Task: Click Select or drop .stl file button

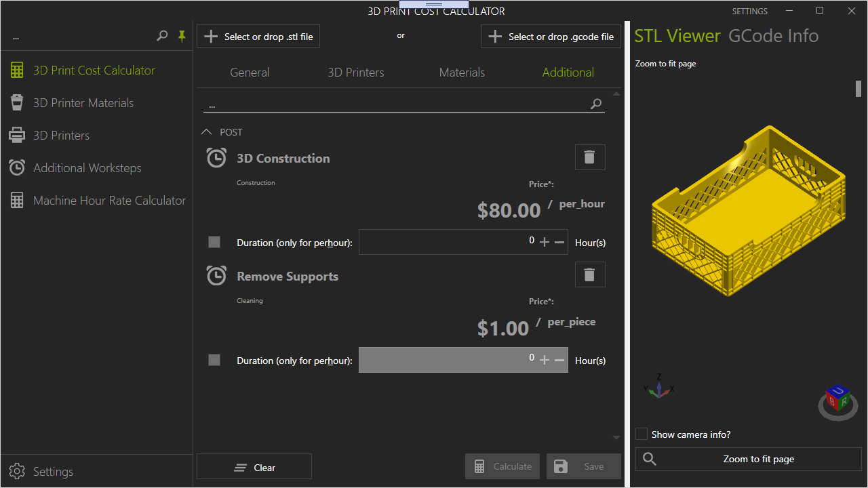Action: [258, 37]
